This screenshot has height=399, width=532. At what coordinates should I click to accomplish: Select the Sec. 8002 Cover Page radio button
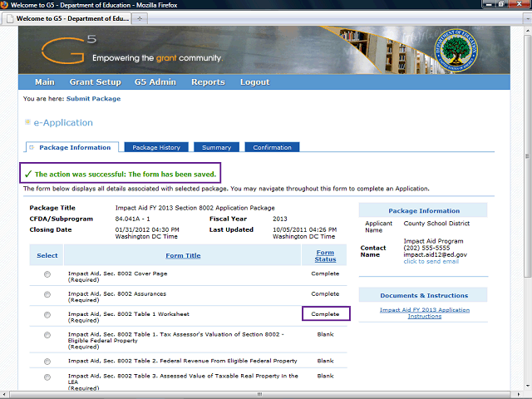47,274
